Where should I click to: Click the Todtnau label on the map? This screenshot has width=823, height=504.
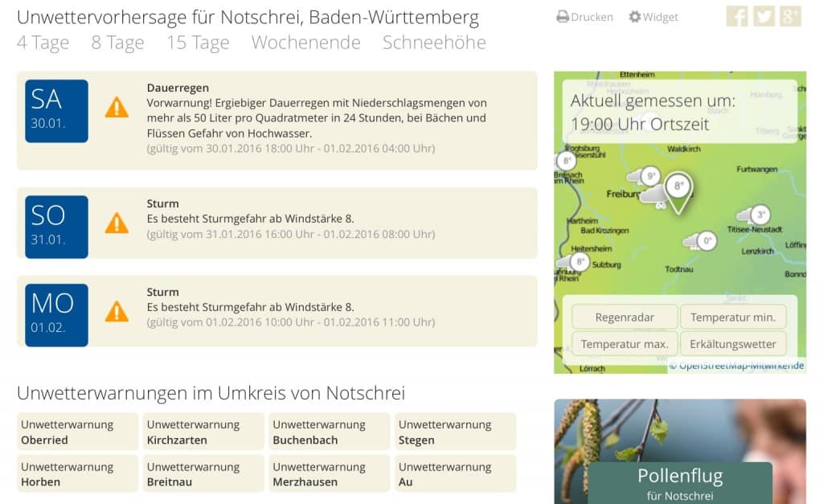[x=679, y=269]
